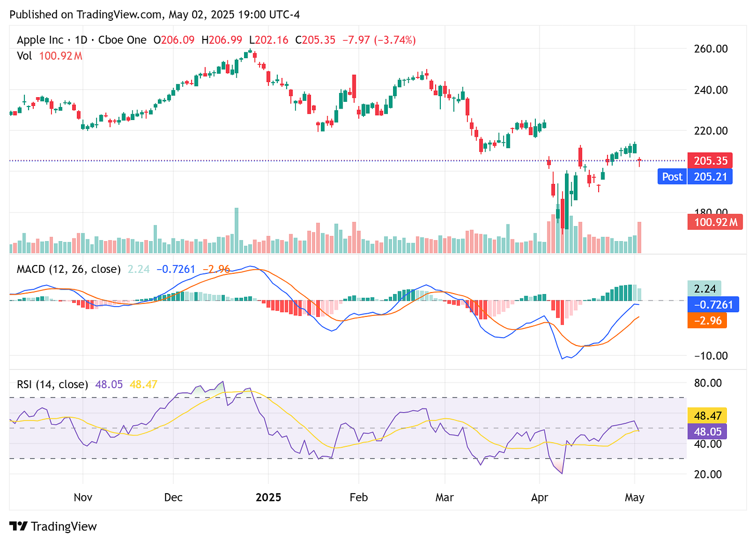
Task: Click the yellow RSI average value 48.47
Action: click(707, 415)
